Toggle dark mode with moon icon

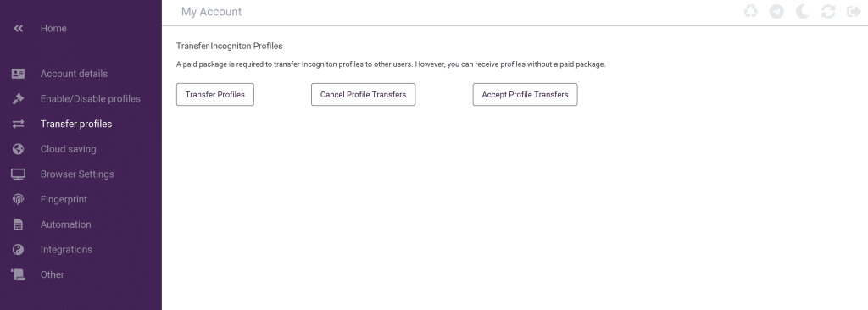pos(802,12)
